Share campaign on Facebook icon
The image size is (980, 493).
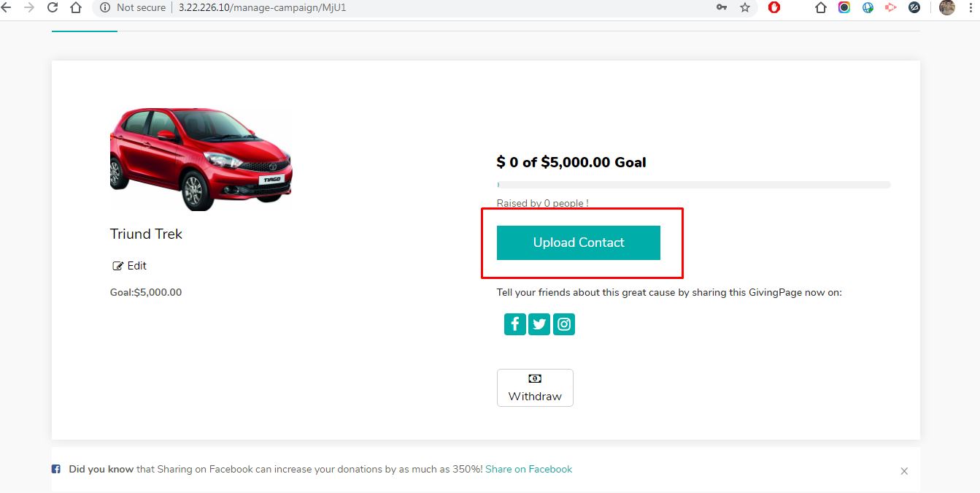click(514, 324)
